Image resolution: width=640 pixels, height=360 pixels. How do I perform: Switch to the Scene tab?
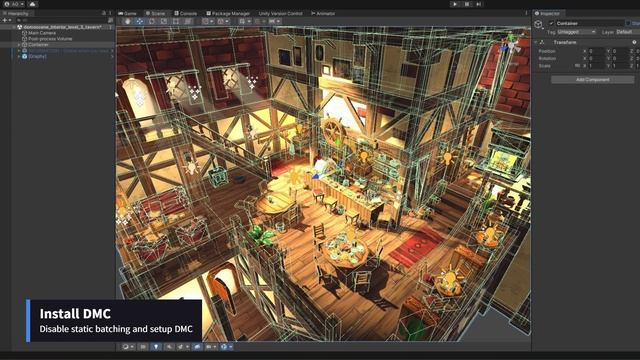point(156,13)
